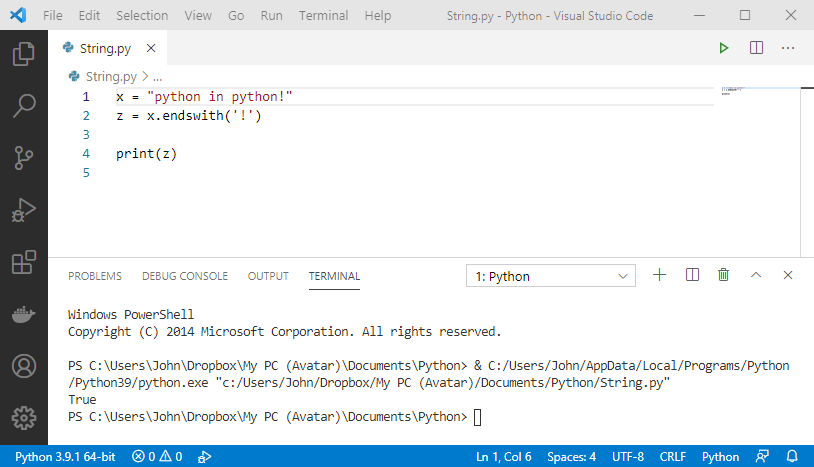Viewport: 814px width, 467px height.
Task: Click the code line z = x.endswith('!')
Action: [x=188, y=116]
